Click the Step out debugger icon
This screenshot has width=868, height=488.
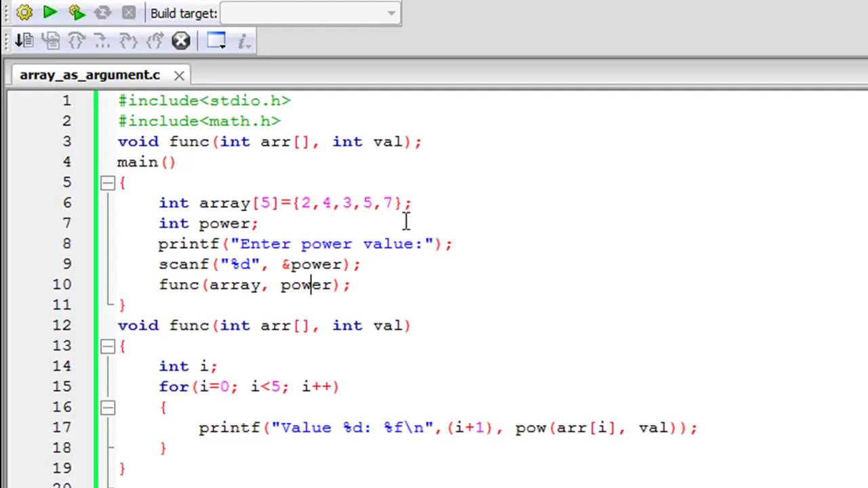point(102,41)
